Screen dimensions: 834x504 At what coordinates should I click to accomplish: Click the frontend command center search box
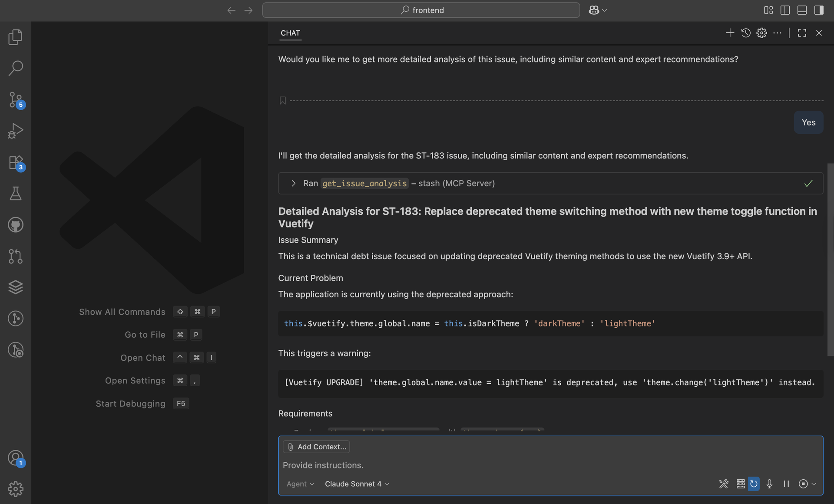tap(421, 10)
